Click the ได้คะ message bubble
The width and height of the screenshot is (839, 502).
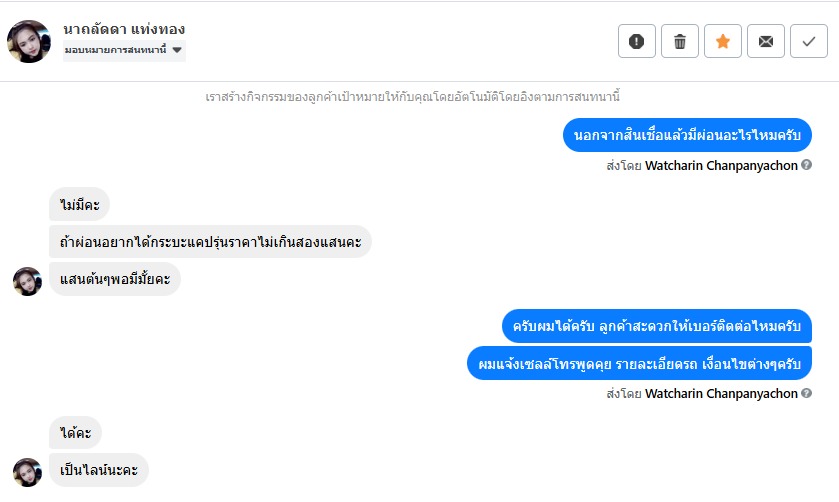(x=75, y=433)
